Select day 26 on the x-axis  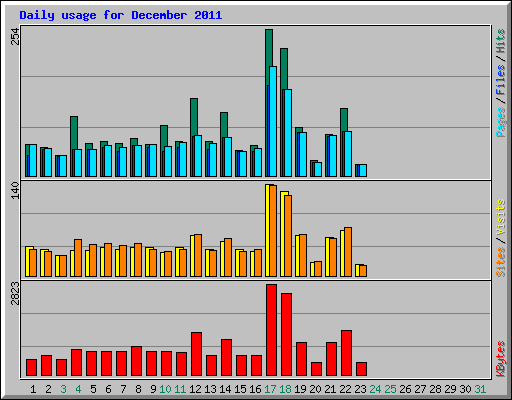405,389
